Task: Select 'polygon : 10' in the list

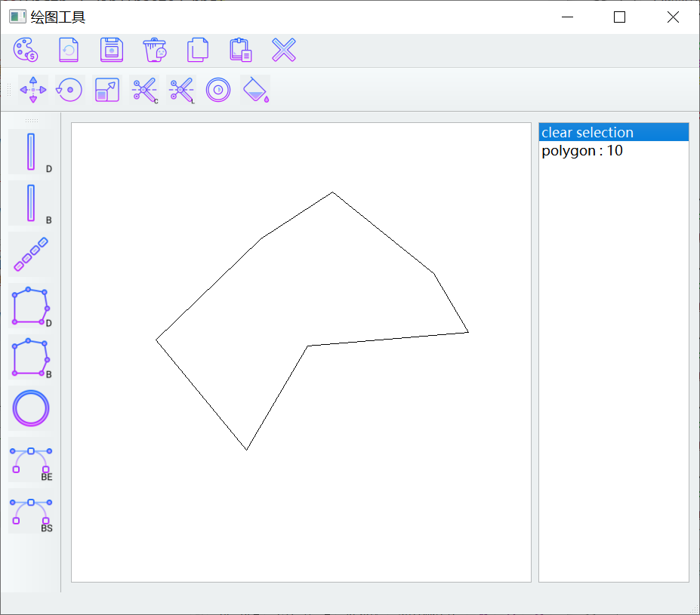Action: click(x=613, y=151)
